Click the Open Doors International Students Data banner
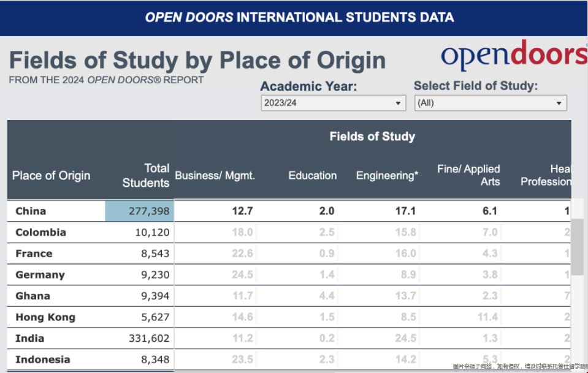588x373 pixels. tap(299, 17)
